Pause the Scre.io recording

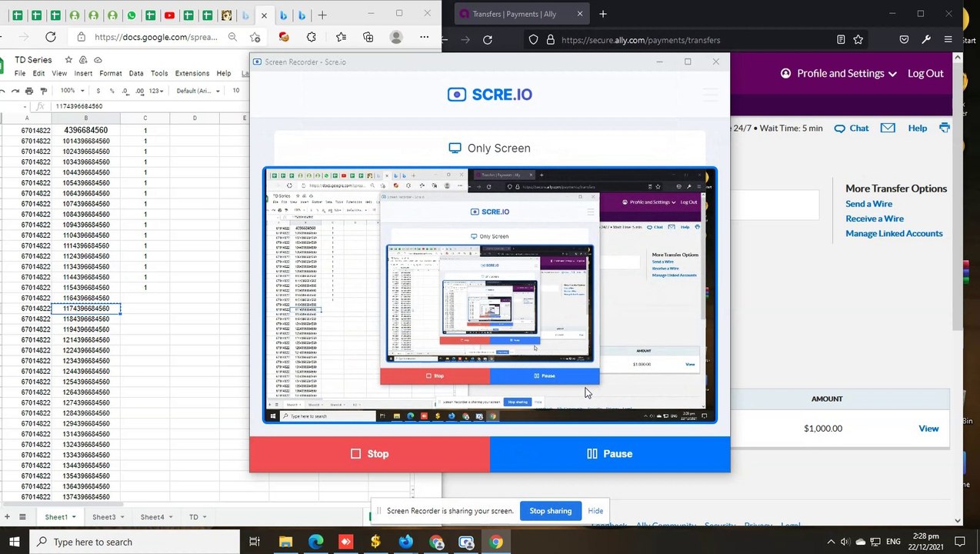tap(610, 454)
